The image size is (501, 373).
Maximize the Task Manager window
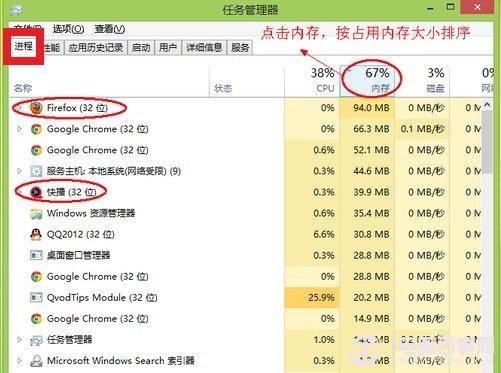pyautogui.click(x=450, y=7)
